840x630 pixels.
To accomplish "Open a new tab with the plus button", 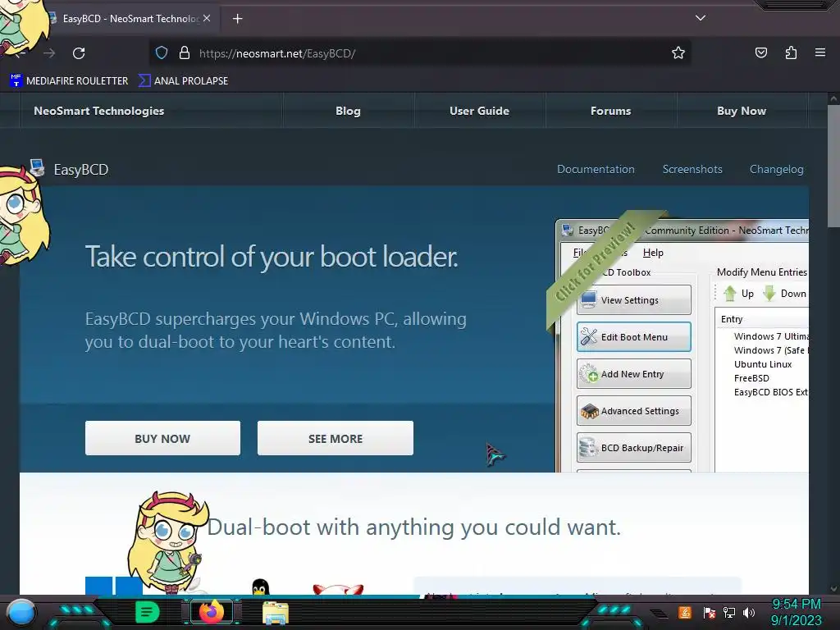I will 237,19.
